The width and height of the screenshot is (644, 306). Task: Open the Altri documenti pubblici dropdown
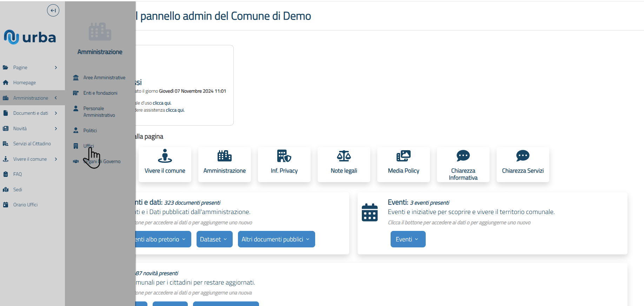click(276, 239)
